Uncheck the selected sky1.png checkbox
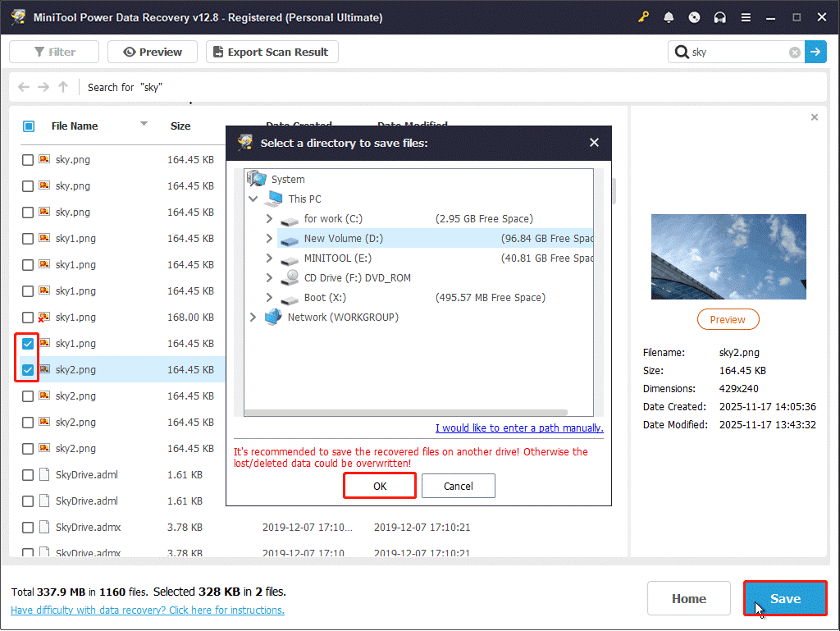 [27, 343]
